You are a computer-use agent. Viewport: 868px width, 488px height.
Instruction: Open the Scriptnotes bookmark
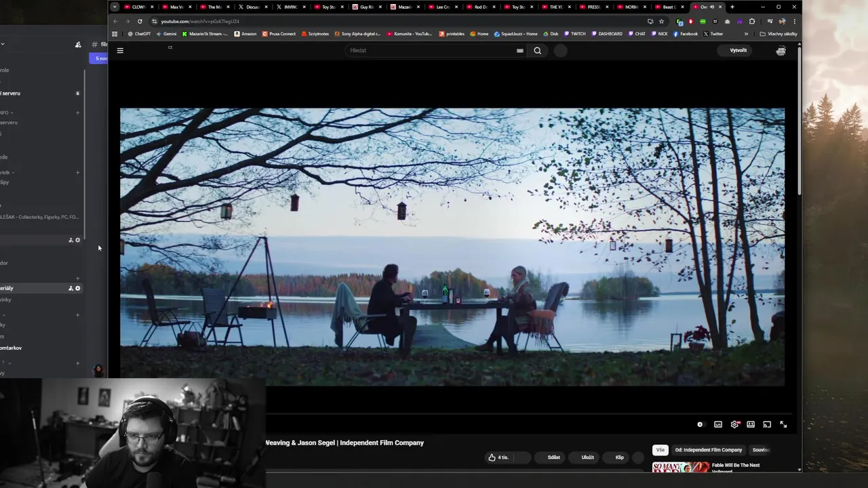pos(315,34)
